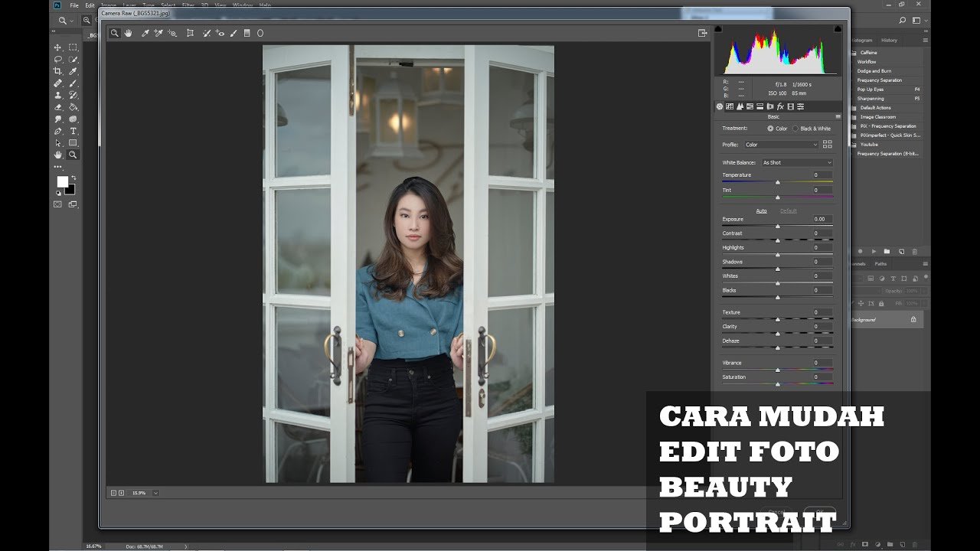Open the Effects fx panel tab
This screenshot has height=551, width=980.
tap(780, 106)
